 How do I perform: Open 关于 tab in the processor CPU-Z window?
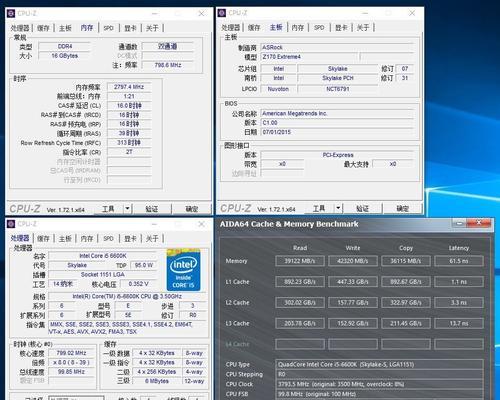(152, 238)
